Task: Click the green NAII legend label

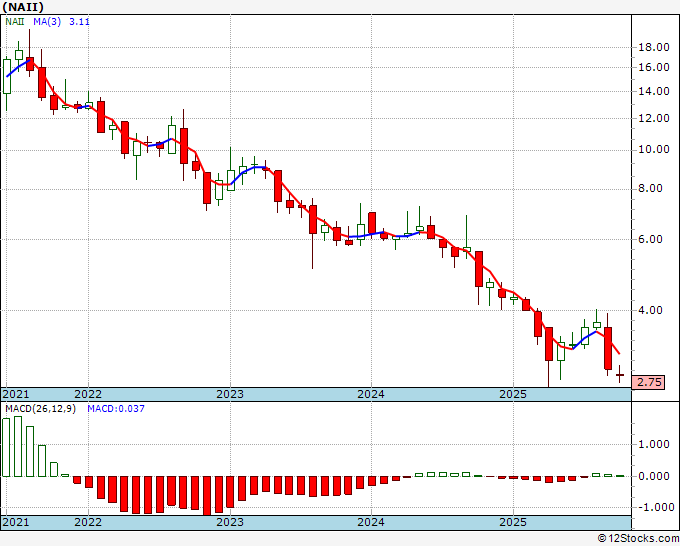Action: [x=15, y=21]
